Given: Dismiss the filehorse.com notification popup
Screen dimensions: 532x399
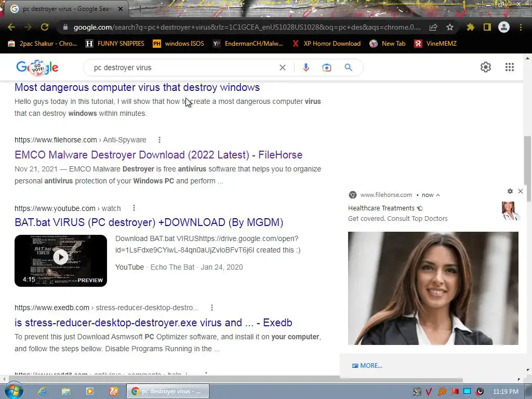Looking at the screenshot, I should point(521,191).
